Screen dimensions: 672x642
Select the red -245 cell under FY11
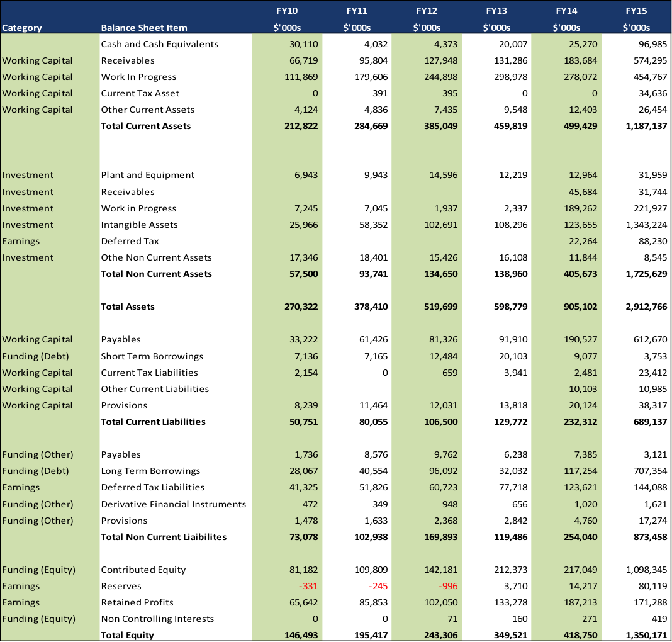378,586
